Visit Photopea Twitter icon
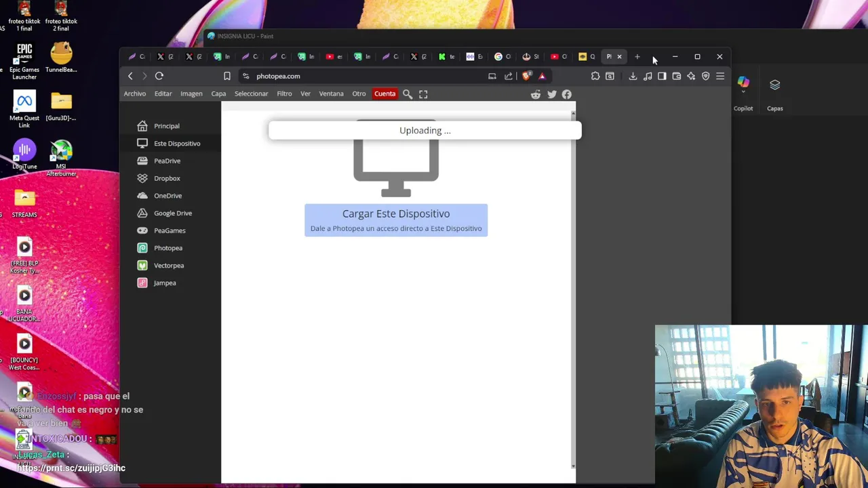This screenshot has width=868, height=488. pyautogui.click(x=551, y=94)
